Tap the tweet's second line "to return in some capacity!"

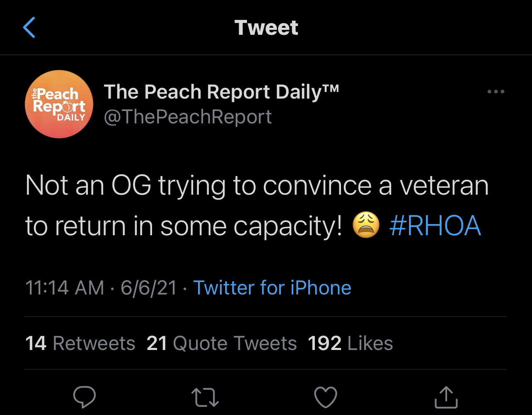tap(184, 227)
